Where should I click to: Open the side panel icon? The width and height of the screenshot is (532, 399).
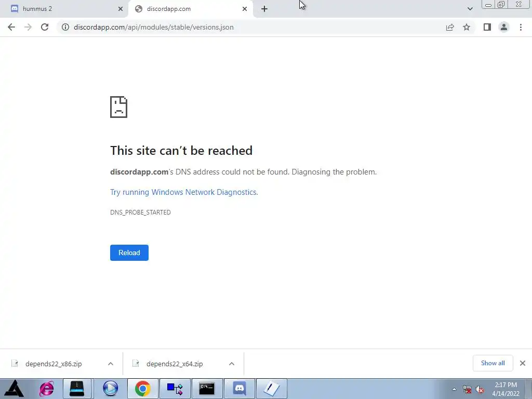(x=487, y=27)
